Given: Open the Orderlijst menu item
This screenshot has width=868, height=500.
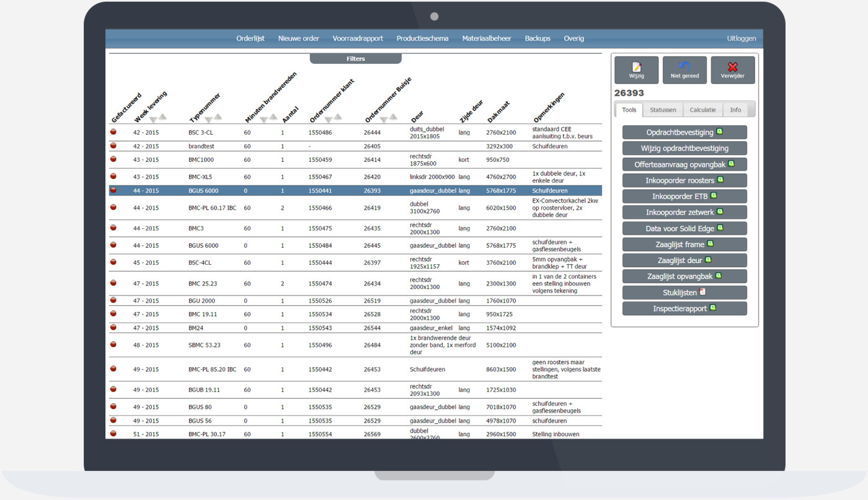Looking at the screenshot, I should coord(250,38).
